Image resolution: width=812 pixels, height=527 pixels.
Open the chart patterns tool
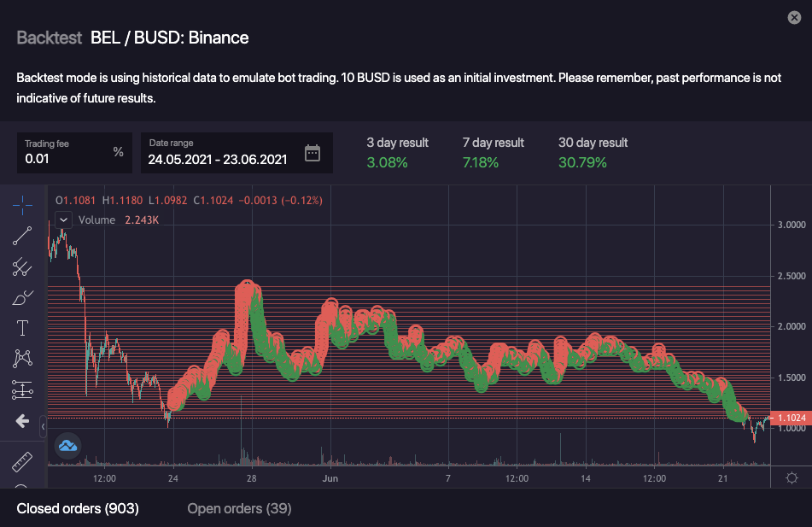coord(22,360)
